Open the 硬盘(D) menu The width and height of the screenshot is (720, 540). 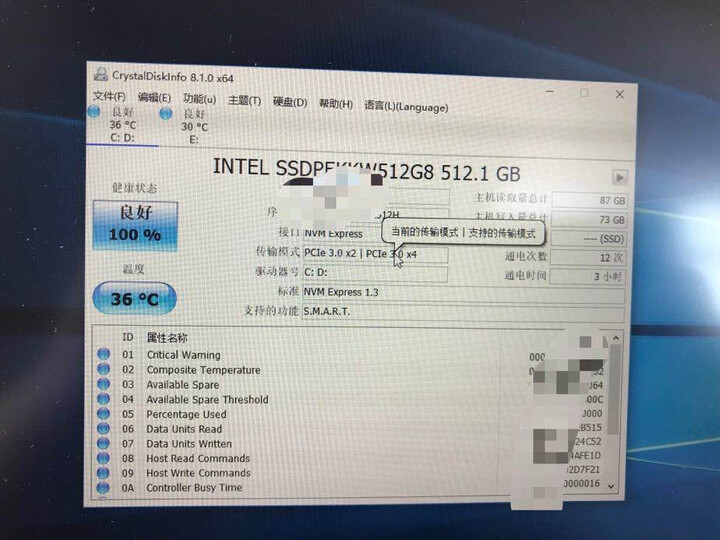(290, 102)
